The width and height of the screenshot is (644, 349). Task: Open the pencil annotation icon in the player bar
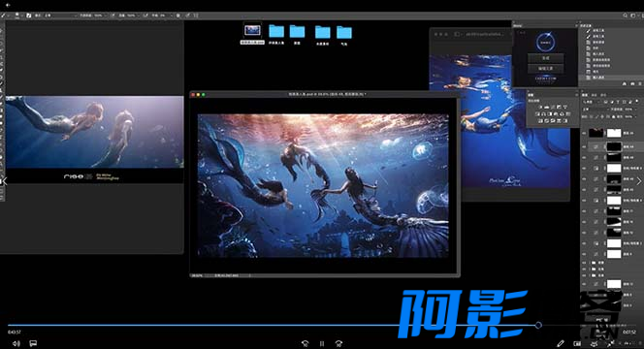point(561,343)
